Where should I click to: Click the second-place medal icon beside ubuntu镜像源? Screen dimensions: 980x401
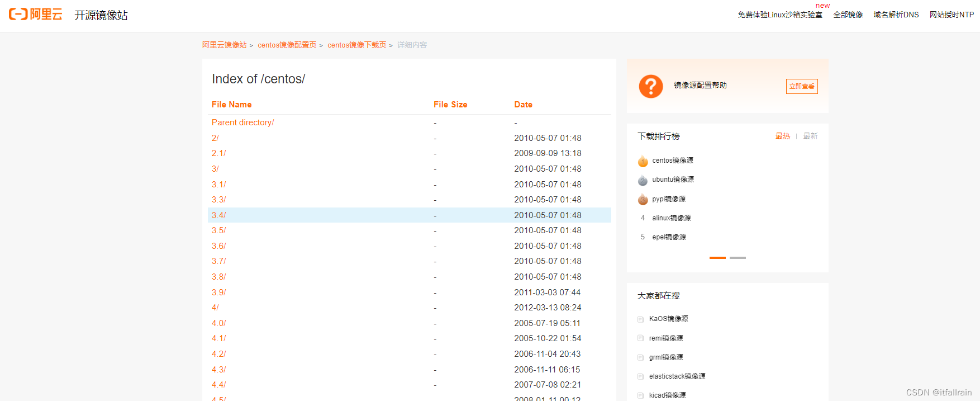[643, 180]
